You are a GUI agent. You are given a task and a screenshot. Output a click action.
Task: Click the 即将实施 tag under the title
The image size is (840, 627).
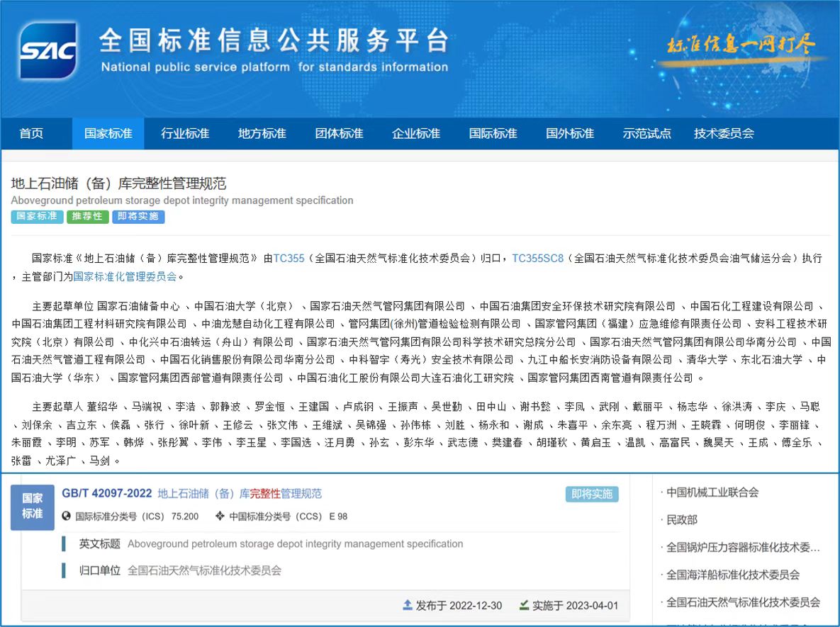(x=138, y=216)
